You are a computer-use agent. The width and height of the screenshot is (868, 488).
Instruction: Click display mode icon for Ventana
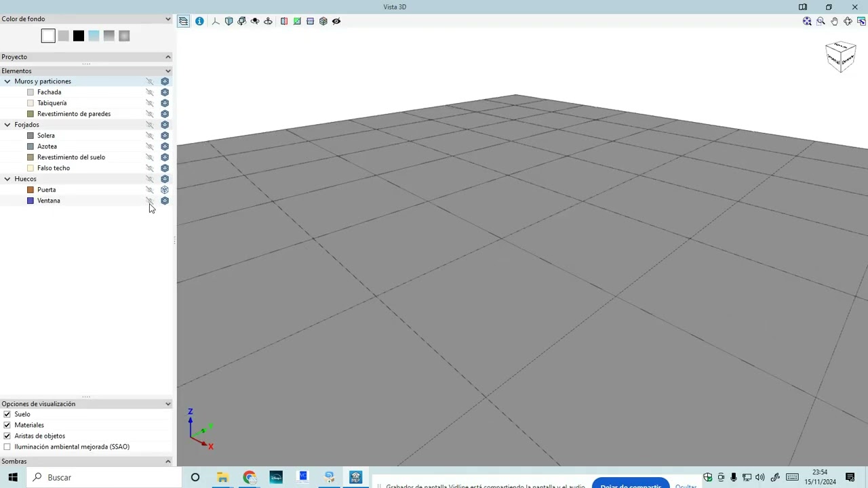tap(165, 201)
